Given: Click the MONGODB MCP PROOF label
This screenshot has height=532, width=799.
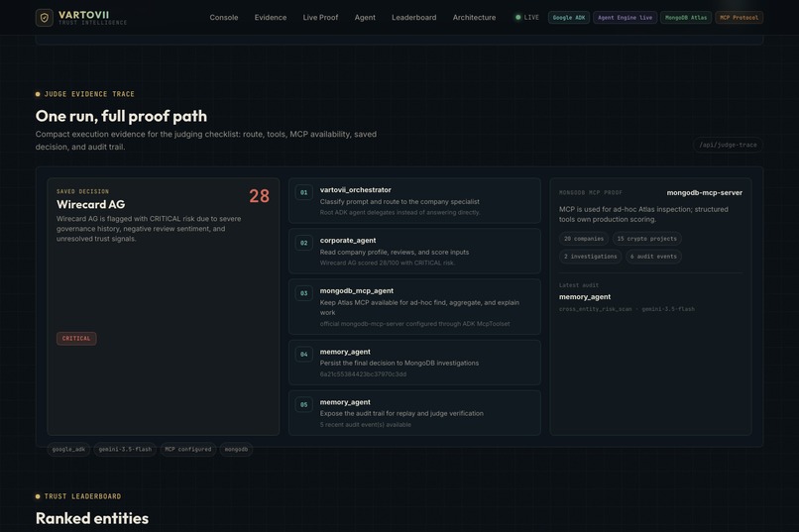Looking at the screenshot, I should click(x=591, y=192).
